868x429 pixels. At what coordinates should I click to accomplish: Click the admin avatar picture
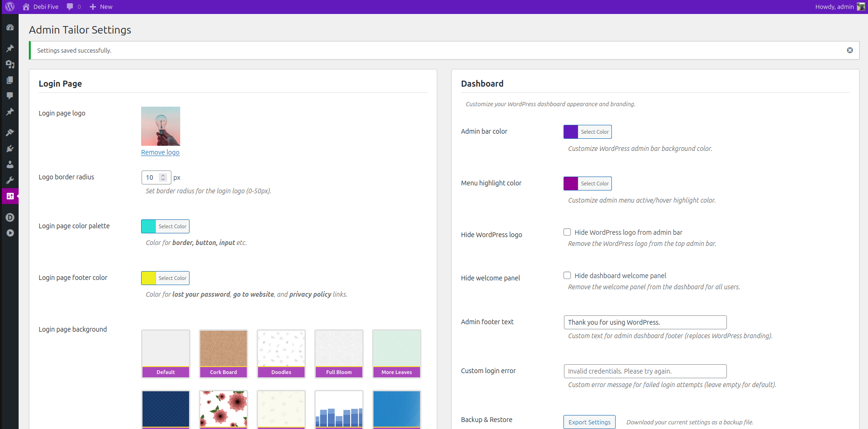861,7
